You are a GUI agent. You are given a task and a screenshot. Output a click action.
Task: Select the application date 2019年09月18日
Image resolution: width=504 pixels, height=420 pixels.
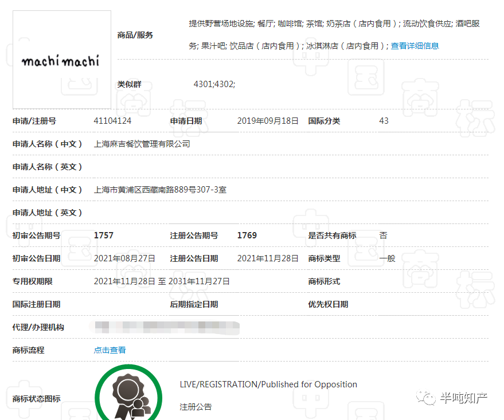[x=268, y=121]
